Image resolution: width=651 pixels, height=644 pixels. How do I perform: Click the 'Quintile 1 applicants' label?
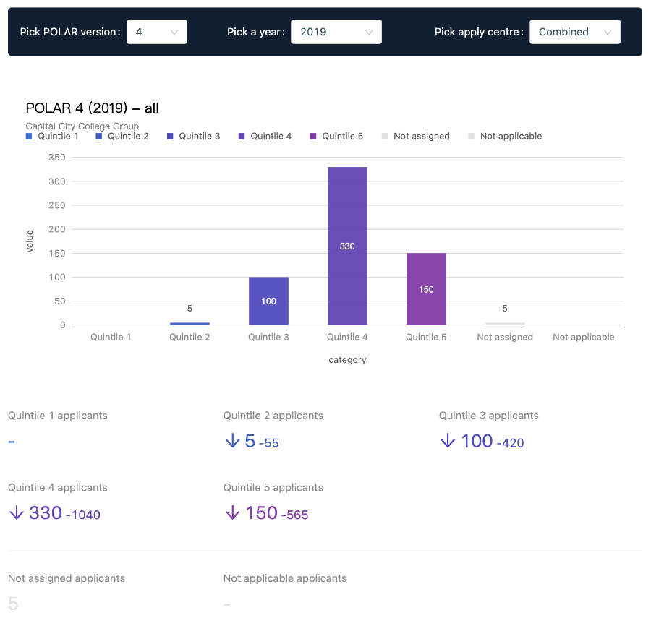click(58, 416)
